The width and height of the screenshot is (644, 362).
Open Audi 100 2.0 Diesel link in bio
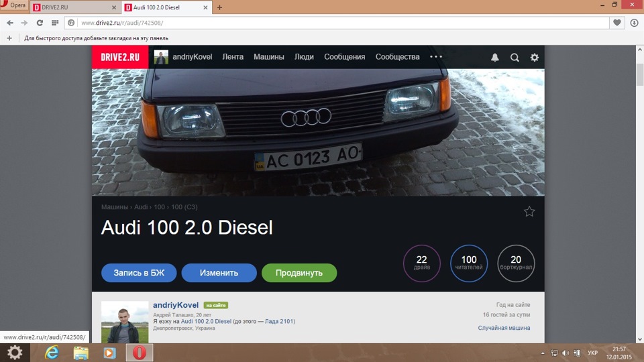(206, 321)
